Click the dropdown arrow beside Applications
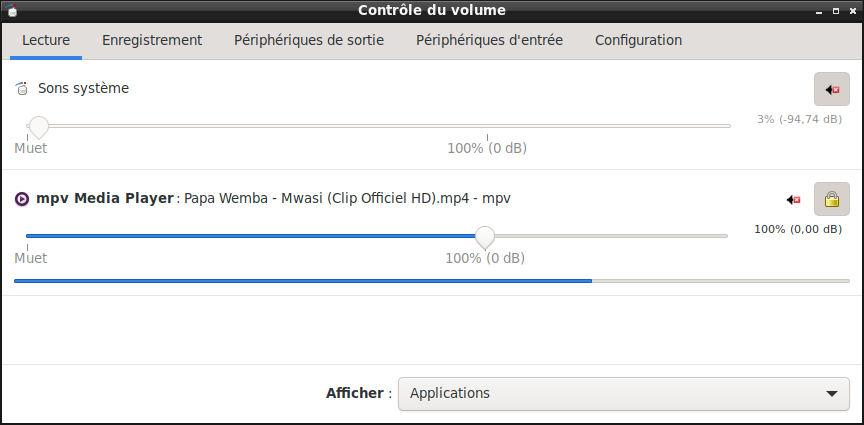This screenshot has width=864, height=425. [831, 394]
